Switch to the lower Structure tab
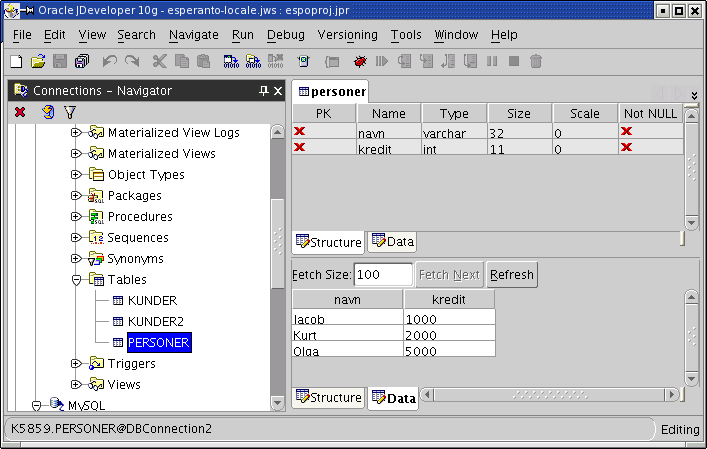The width and height of the screenshot is (707, 449). 329,398
